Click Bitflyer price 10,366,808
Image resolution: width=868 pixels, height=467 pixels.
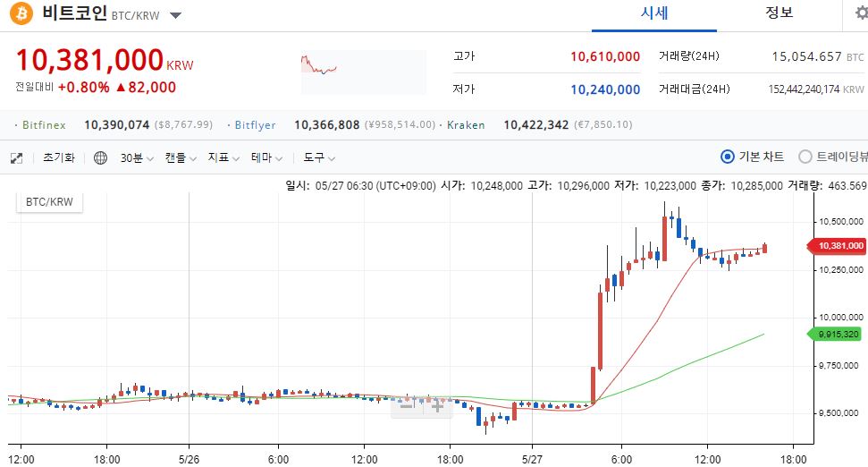(x=326, y=125)
